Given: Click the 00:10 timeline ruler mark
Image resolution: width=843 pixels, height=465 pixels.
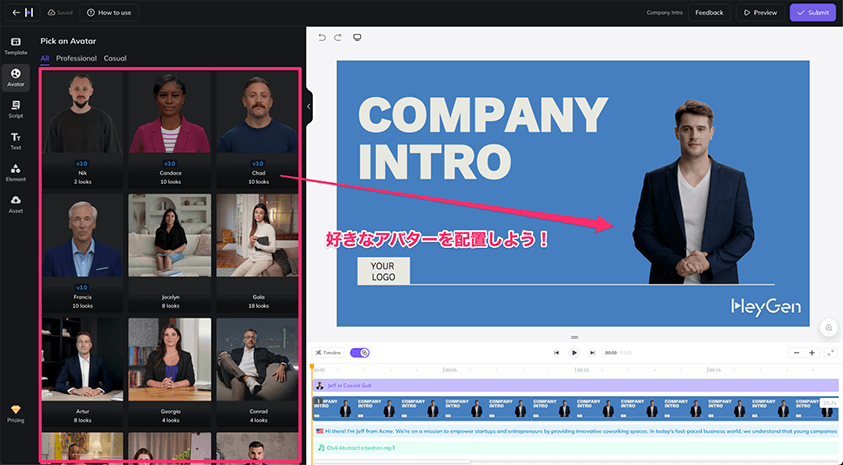Looking at the screenshot, I should 582,370.
